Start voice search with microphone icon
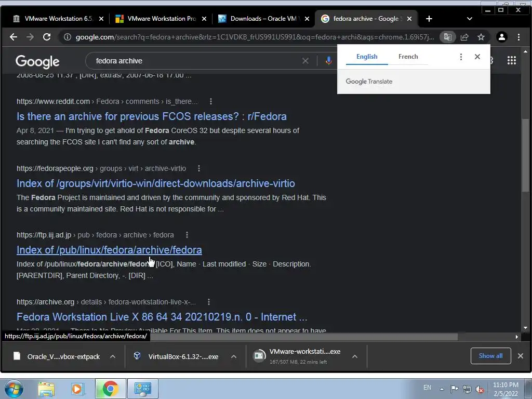The height and width of the screenshot is (399, 532). coord(328,61)
